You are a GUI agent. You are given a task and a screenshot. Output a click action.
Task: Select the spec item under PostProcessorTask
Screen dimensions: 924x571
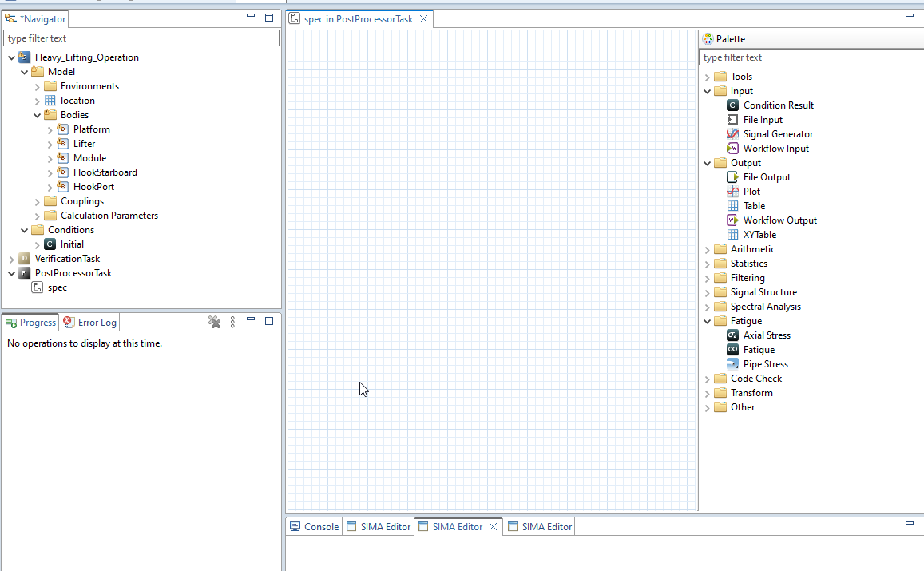click(57, 287)
